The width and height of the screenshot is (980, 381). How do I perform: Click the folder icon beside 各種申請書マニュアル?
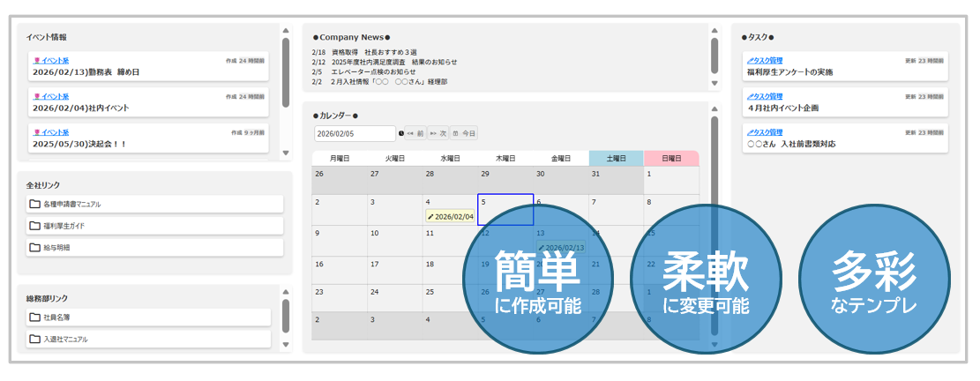click(35, 204)
